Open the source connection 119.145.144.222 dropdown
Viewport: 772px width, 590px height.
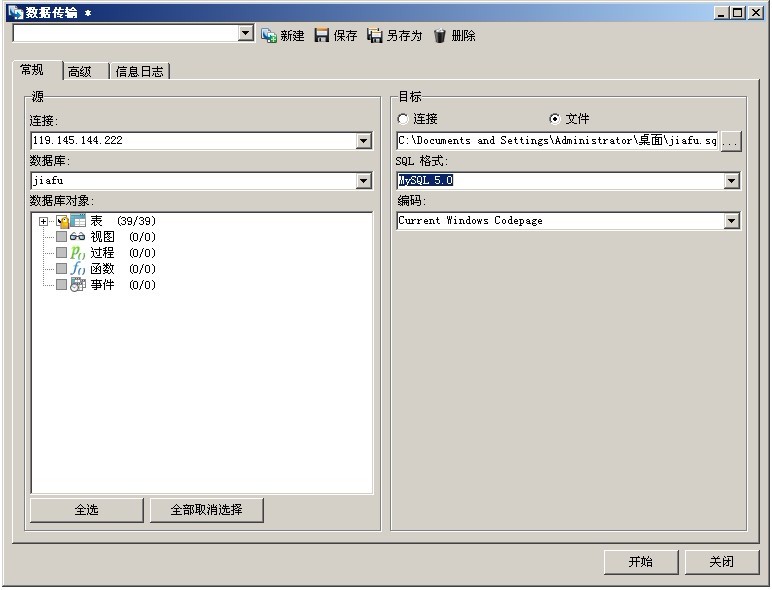pos(363,141)
